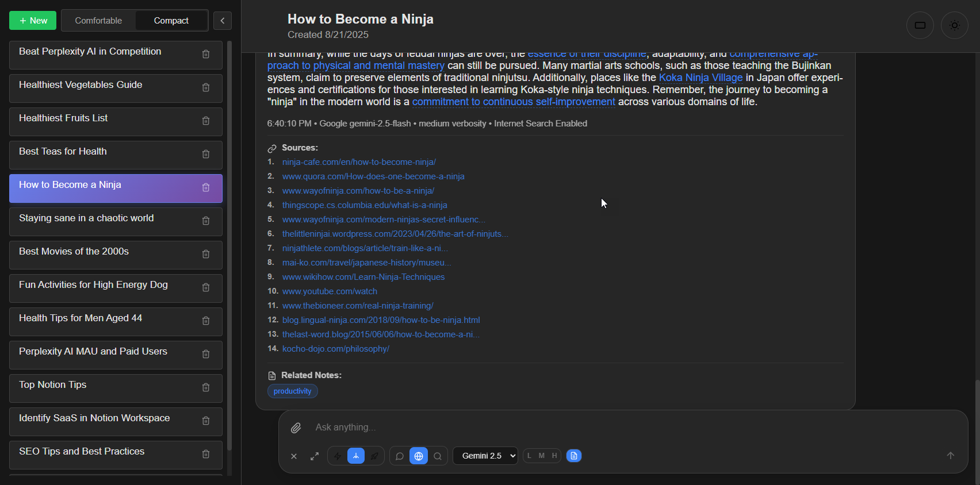Open the www.wikihow.com Learn-Ninja-Techniques source link
The image size is (980, 485).
tap(363, 277)
